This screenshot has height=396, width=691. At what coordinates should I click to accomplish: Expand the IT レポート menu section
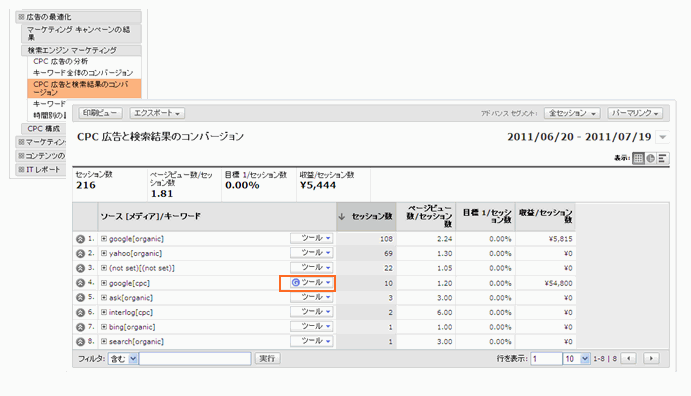[x=41, y=170]
